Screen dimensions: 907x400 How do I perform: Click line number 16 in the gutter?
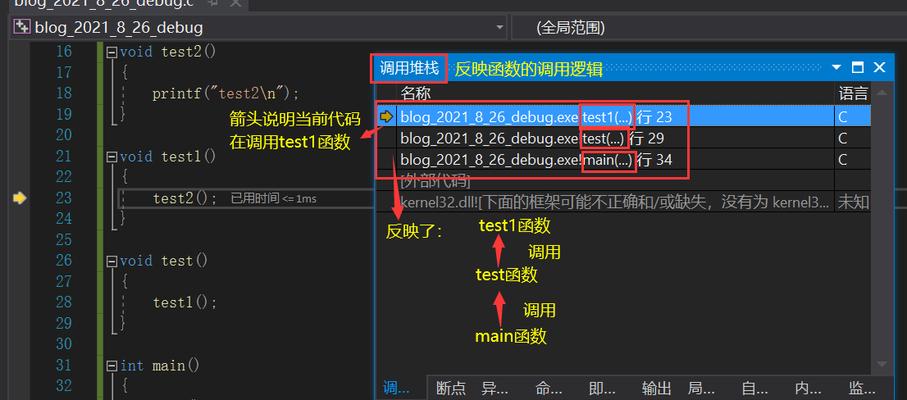tap(64, 52)
